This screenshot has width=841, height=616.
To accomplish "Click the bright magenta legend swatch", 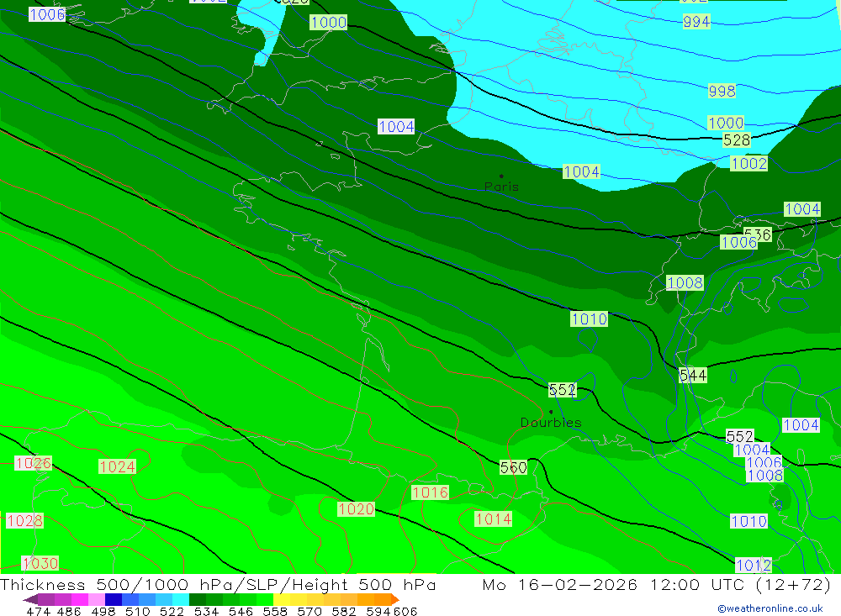I will point(79,599).
